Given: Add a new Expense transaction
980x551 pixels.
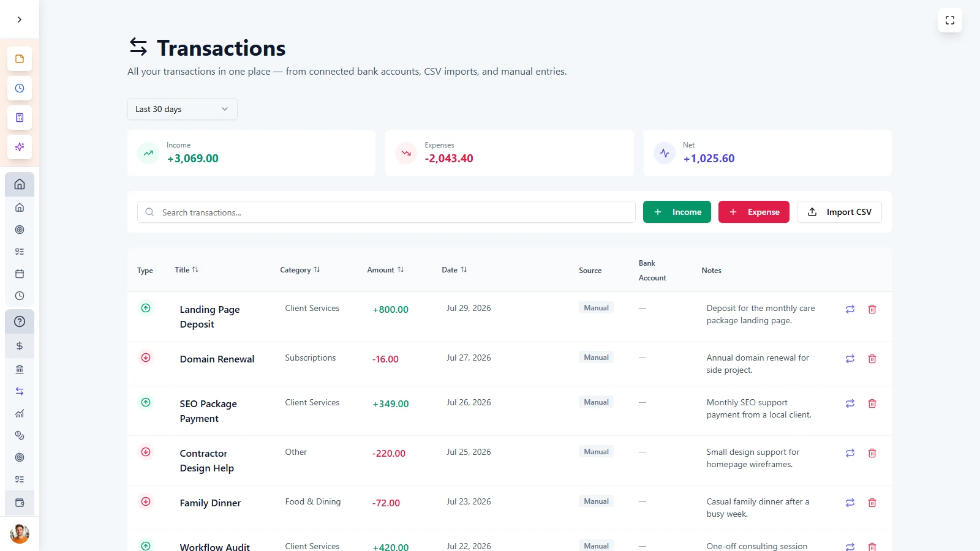Looking at the screenshot, I should coord(753,212).
